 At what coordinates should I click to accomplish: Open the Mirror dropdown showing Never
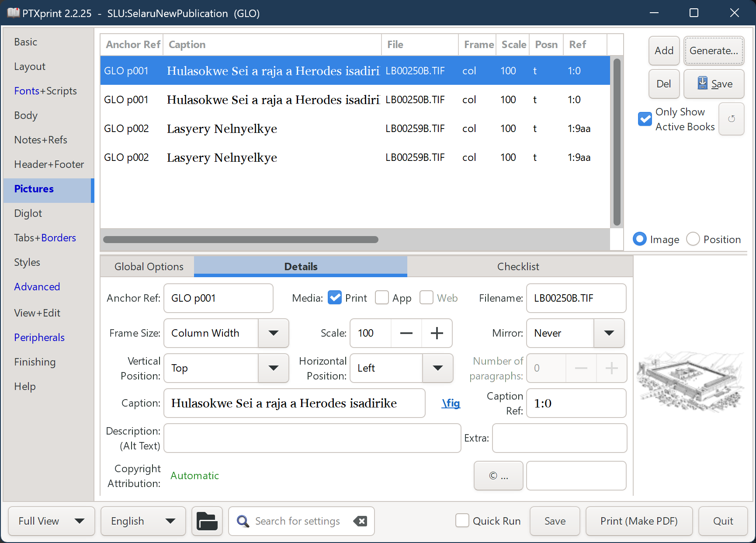pyautogui.click(x=609, y=333)
